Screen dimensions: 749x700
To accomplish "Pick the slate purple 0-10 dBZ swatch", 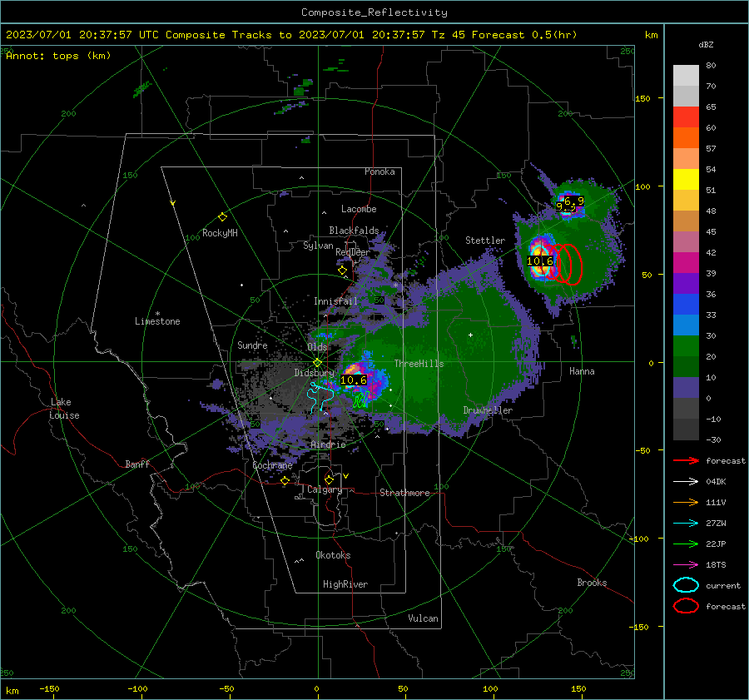I will [686, 388].
